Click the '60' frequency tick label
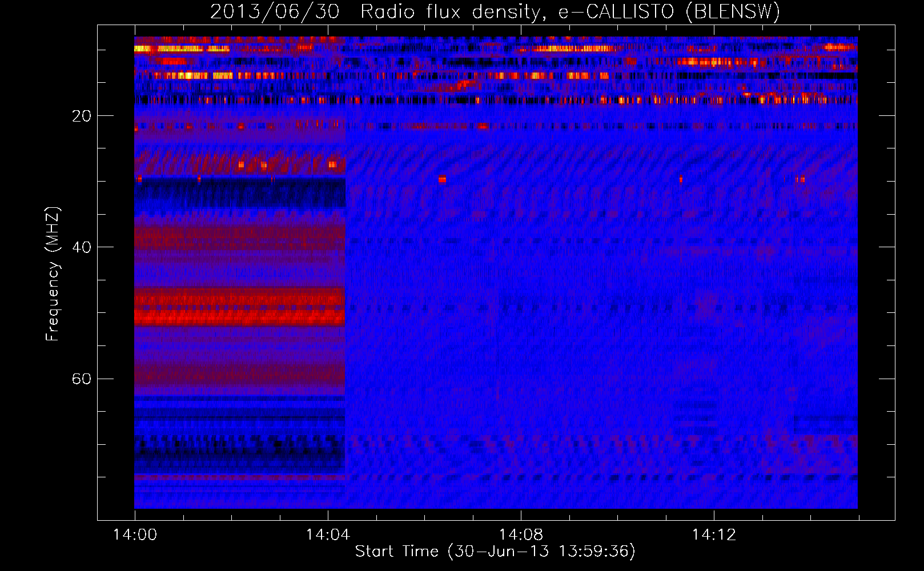This screenshot has width=924, height=571. point(81,379)
